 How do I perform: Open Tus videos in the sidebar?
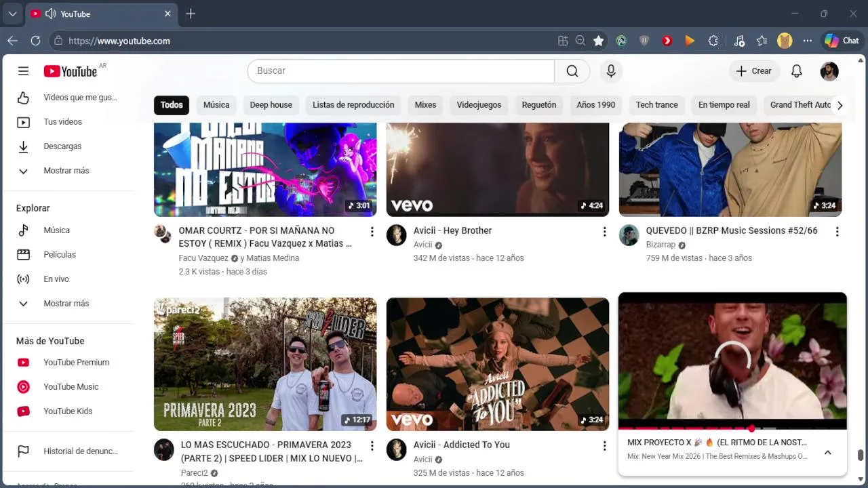[x=68, y=122]
